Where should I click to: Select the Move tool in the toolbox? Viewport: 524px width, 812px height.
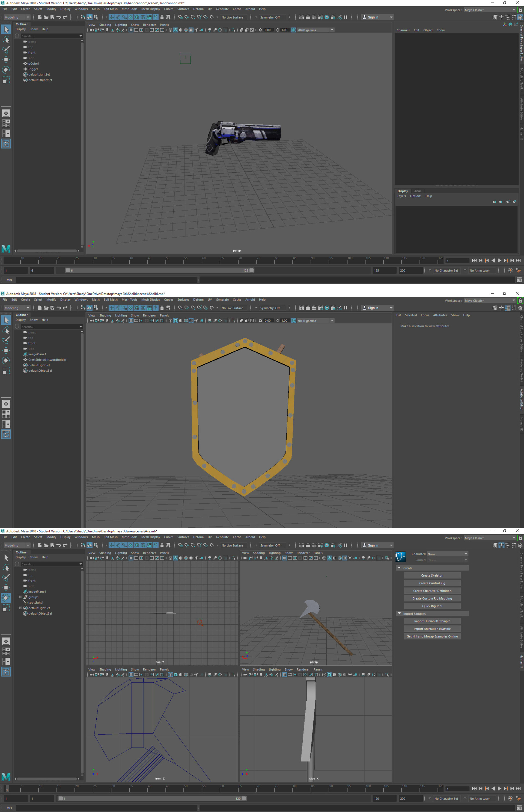[x=6, y=60]
